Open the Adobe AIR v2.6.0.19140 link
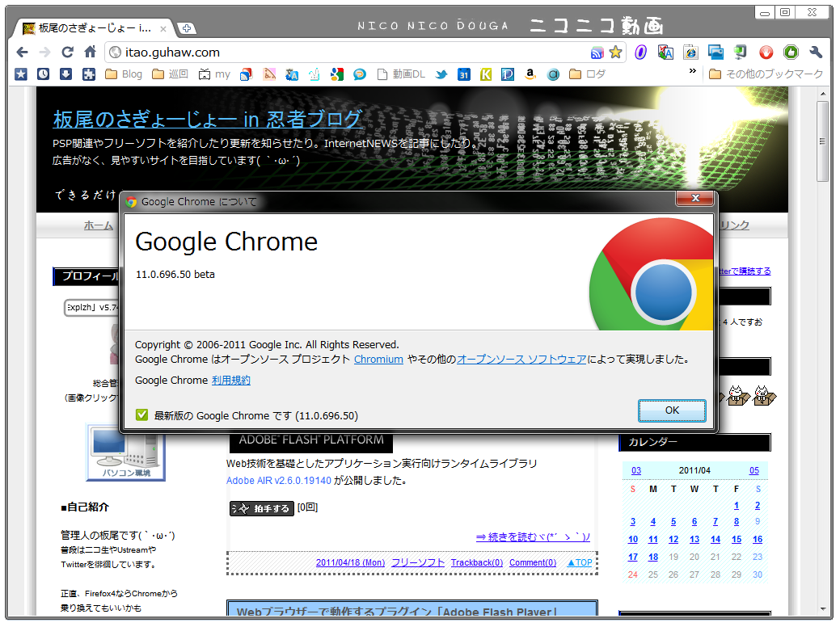Image resolution: width=840 pixels, height=627 pixels. tap(279, 480)
